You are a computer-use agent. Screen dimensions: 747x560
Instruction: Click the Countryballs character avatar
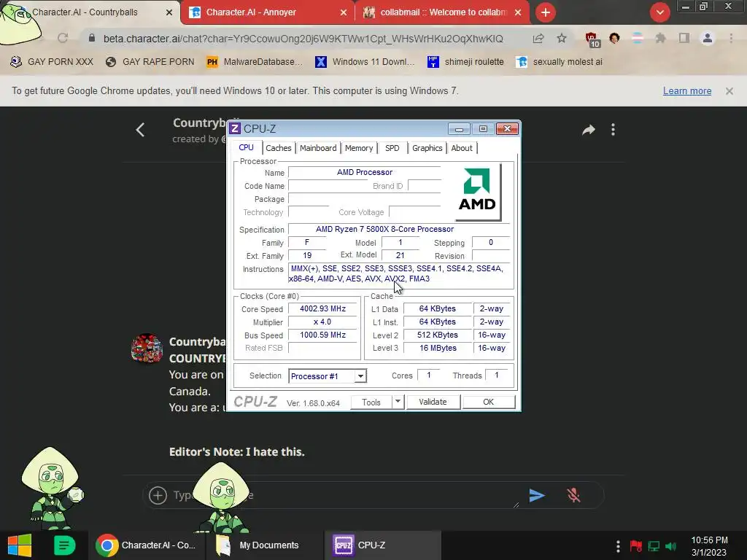point(147,349)
